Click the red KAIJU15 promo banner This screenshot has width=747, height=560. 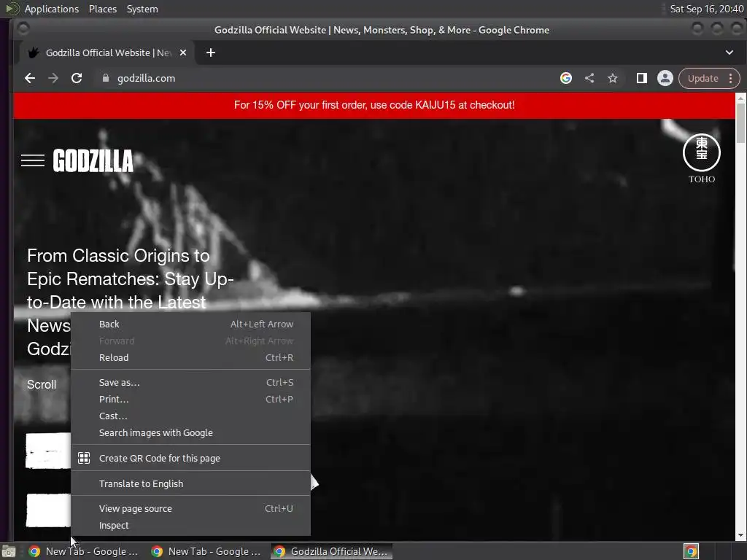[374, 105]
